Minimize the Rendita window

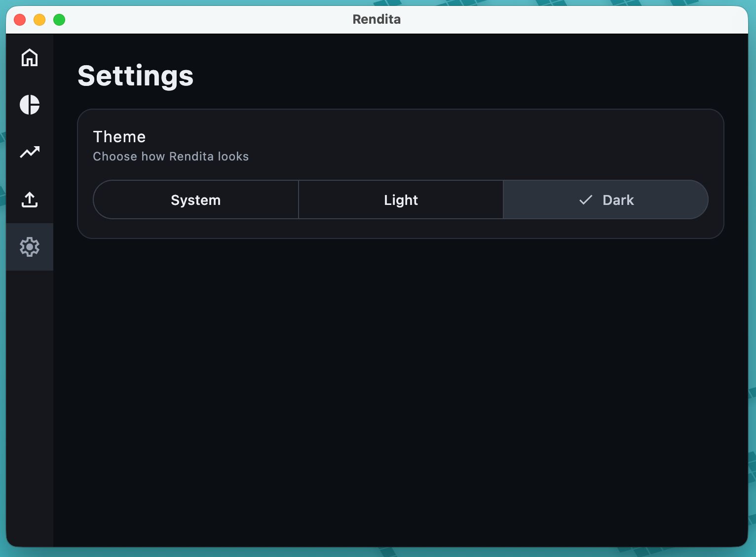pyautogui.click(x=39, y=20)
